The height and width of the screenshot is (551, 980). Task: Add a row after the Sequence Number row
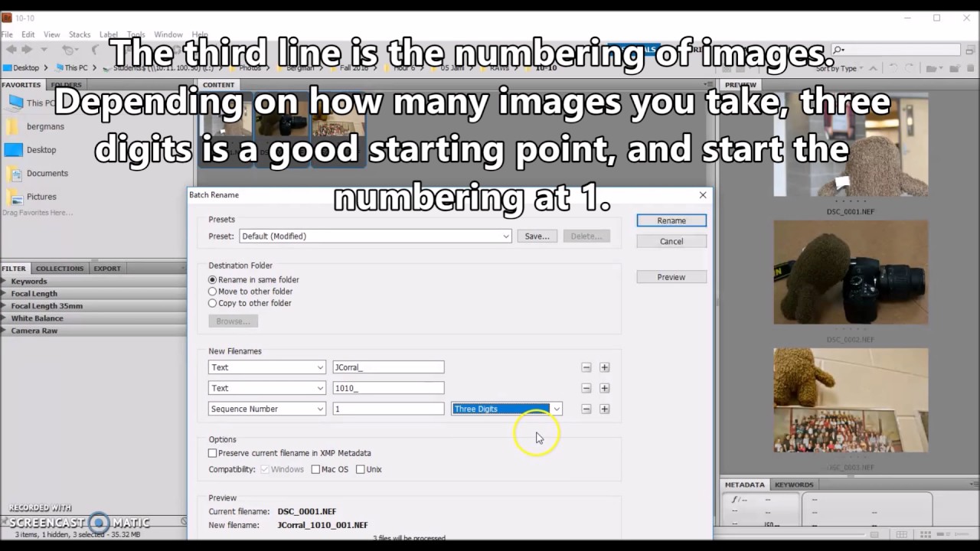[x=604, y=409]
